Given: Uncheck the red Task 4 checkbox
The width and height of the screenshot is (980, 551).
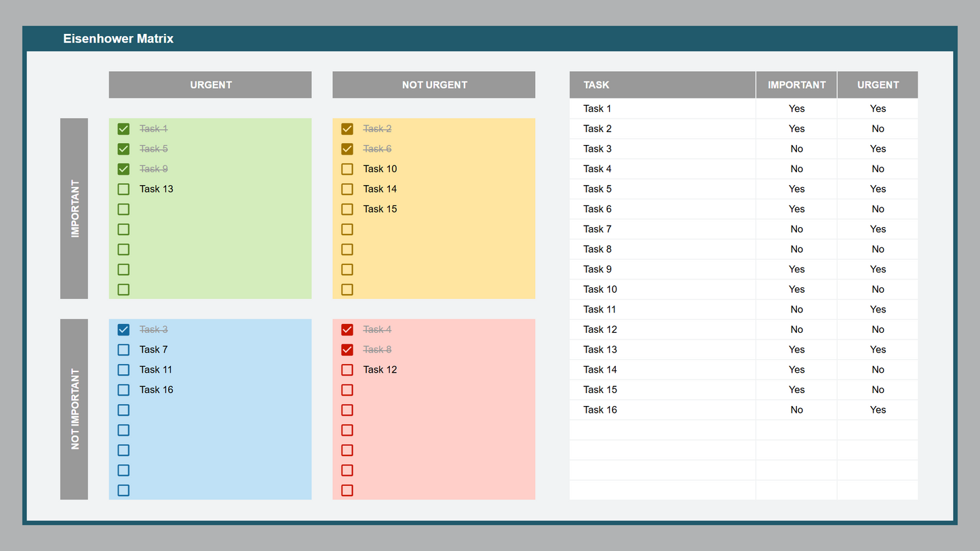Looking at the screenshot, I should [x=347, y=329].
